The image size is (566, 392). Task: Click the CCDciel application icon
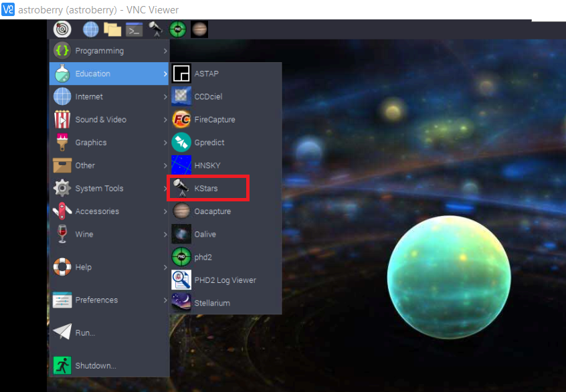181,96
